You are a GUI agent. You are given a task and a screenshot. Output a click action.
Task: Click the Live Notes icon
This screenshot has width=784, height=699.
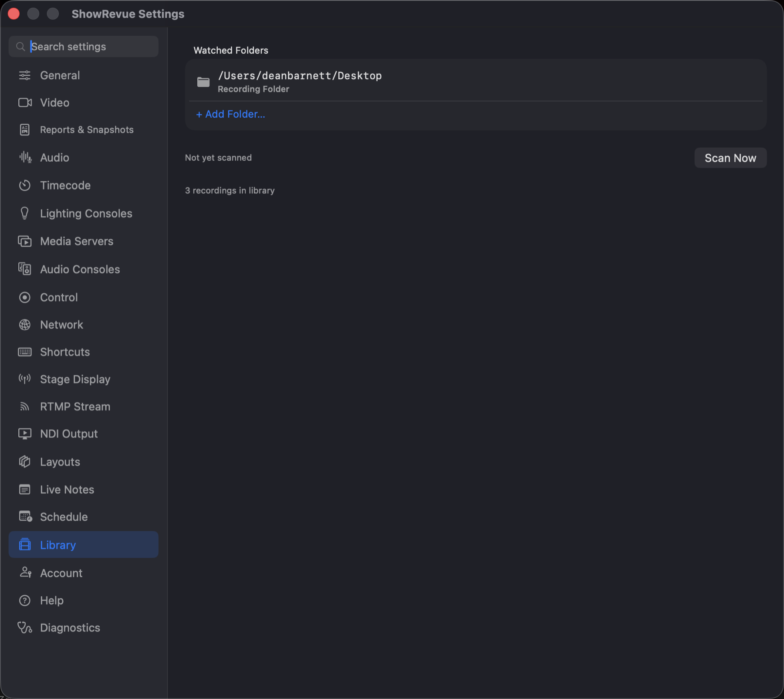25,489
